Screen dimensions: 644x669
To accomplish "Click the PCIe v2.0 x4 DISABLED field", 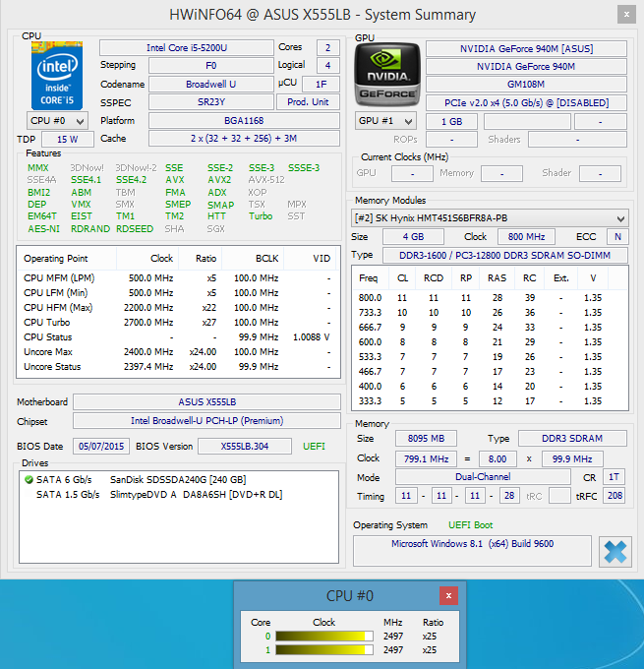I will 526,103.
